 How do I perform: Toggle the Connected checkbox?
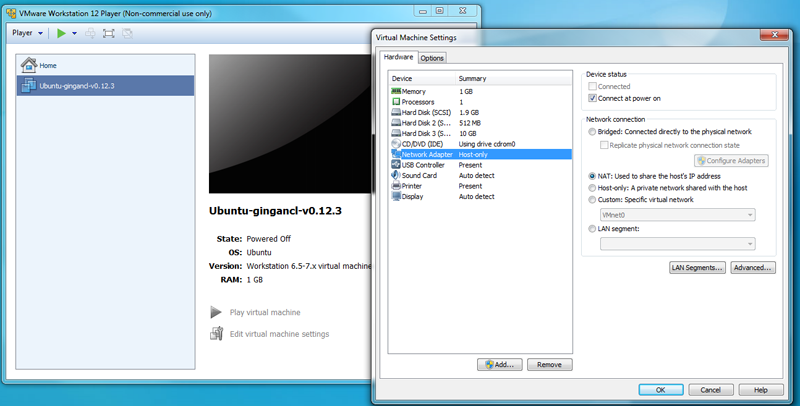click(592, 86)
